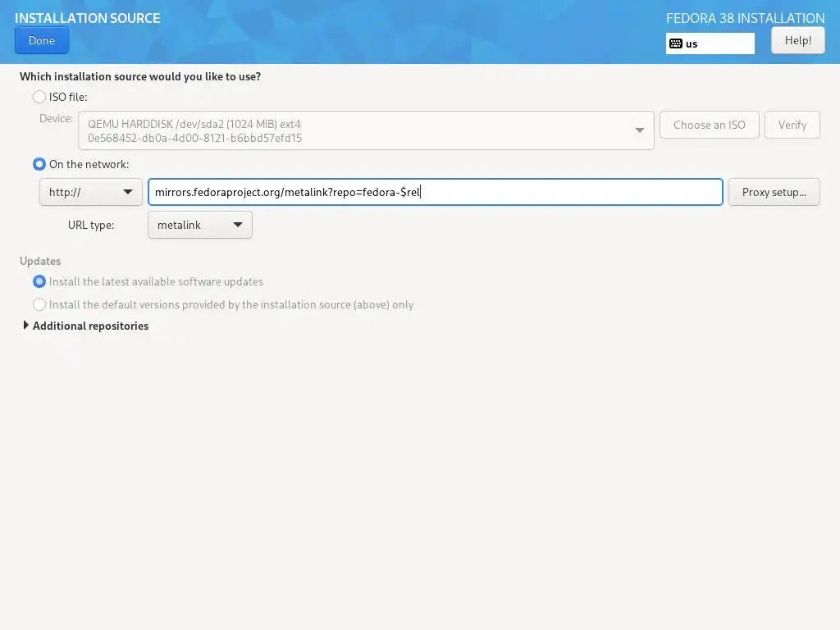Click the FEDORA 38 INSTALLATION title text

point(745,18)
